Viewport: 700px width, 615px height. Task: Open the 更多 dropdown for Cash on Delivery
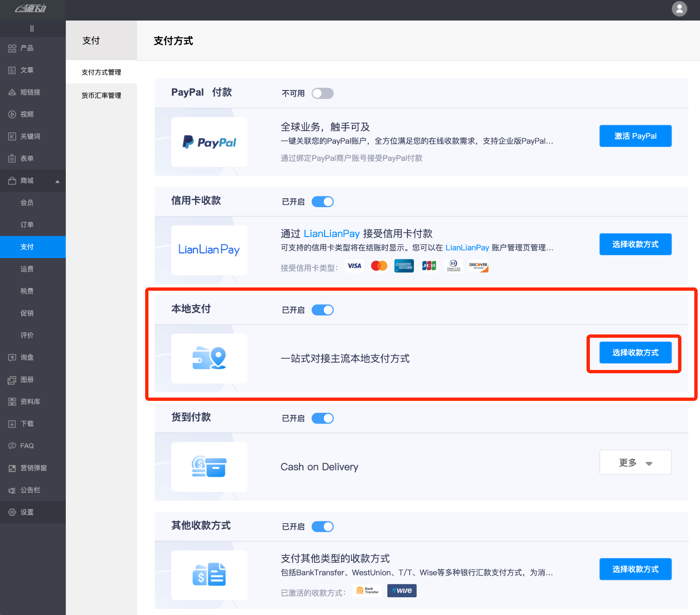[635, 462]
